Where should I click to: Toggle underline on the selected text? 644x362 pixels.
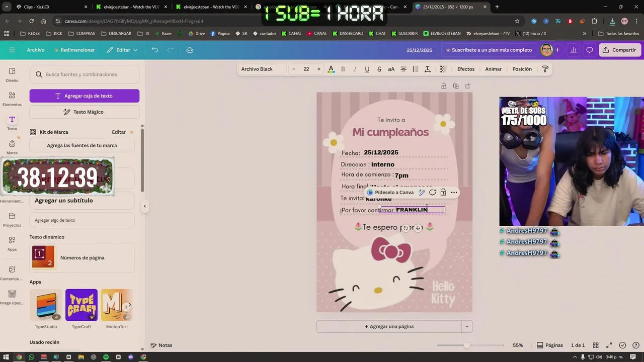click(367, 69)
